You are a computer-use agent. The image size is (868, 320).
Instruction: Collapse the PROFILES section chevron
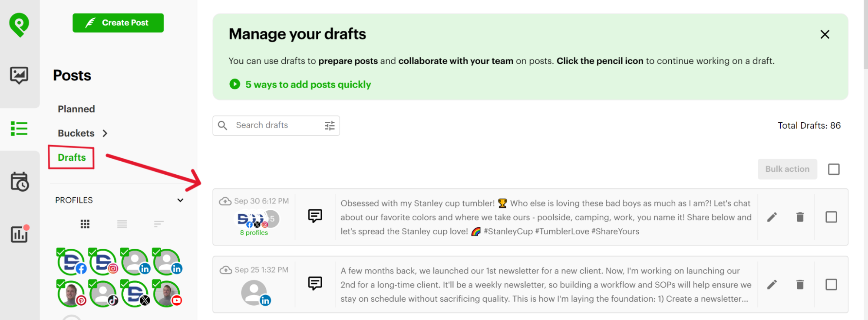tap(180, 200)
